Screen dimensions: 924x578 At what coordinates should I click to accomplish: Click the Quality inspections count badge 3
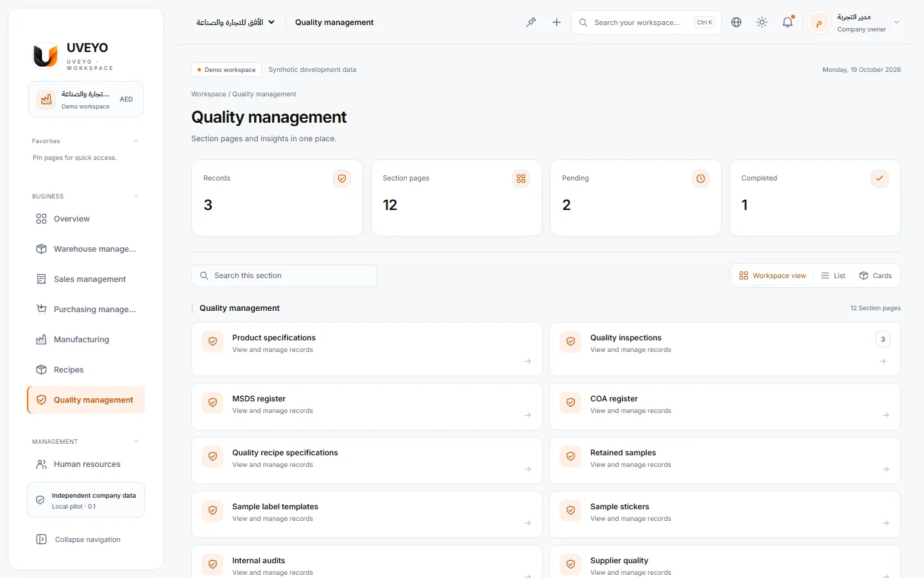pos(883,339)
